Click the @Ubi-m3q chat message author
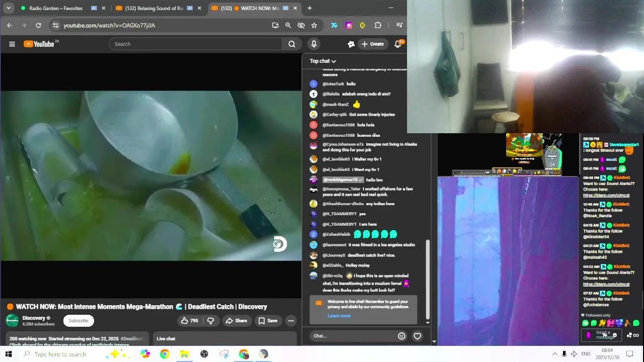 (333, 276)
